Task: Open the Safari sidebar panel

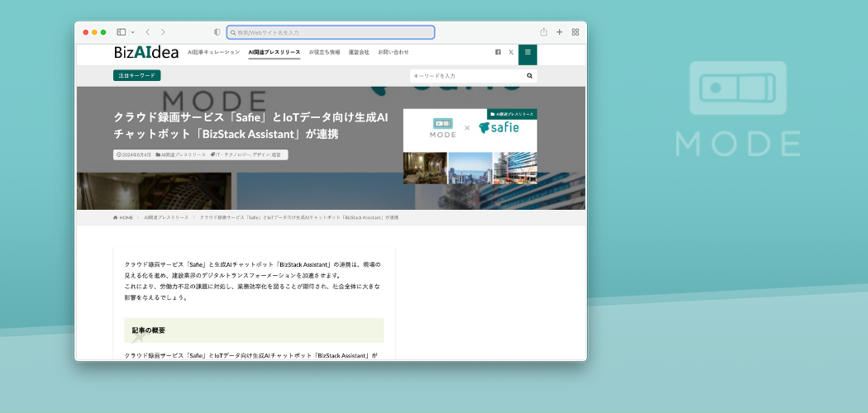Action: pos(121,32)
